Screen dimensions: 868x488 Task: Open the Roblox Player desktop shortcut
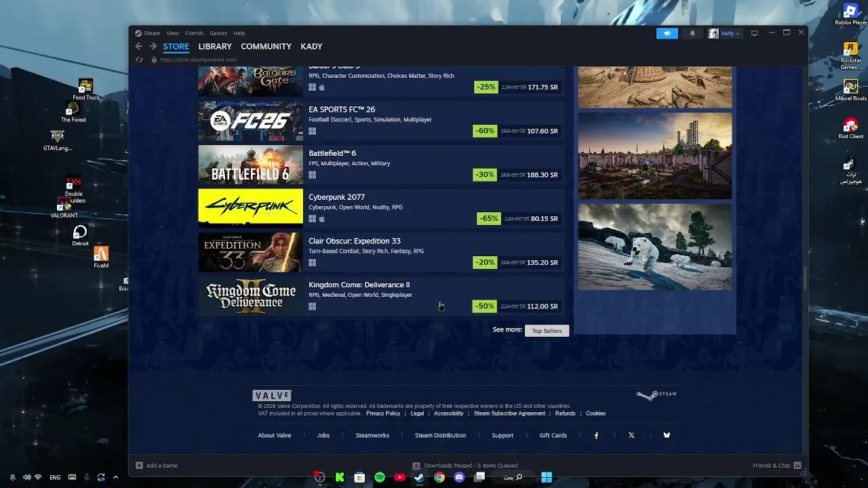click(x=850, y=15)
